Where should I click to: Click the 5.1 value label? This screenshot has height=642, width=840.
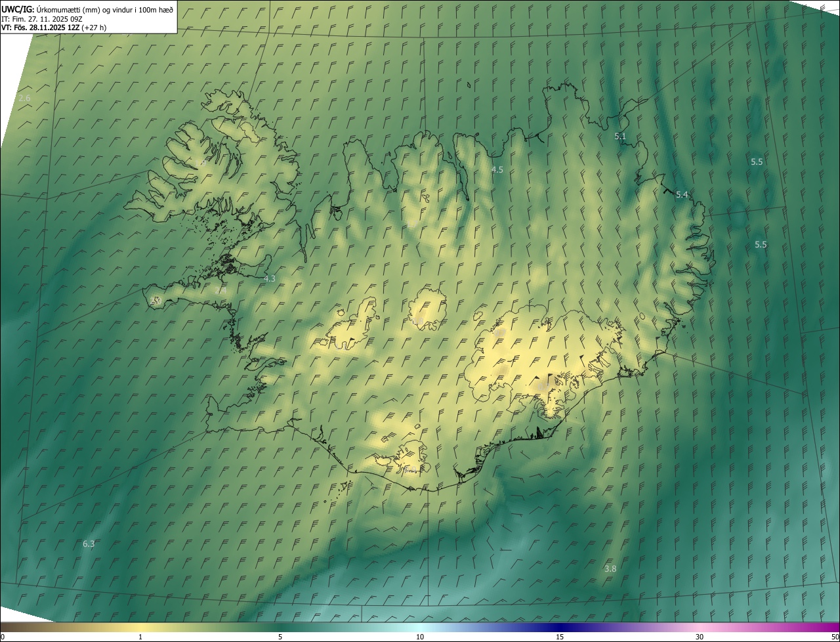coord(620,137)
